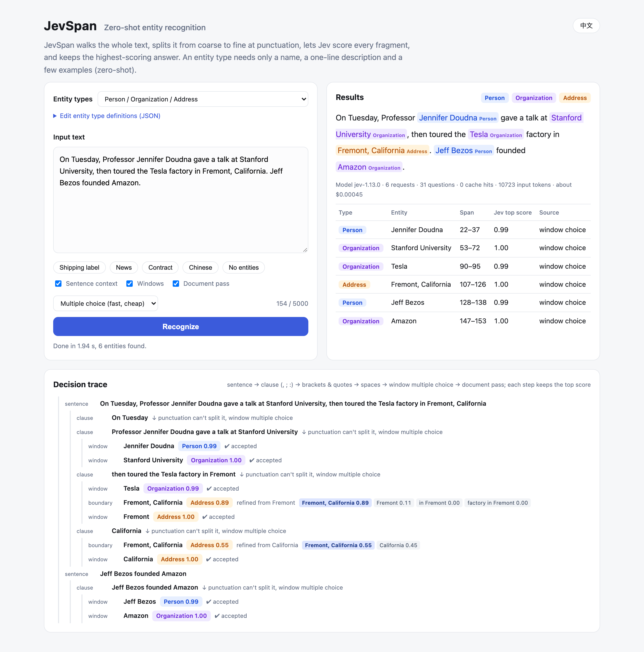Open the Entity types dropdown
Viewport: 644px width, 652px height.
click(x=203, y=99)
